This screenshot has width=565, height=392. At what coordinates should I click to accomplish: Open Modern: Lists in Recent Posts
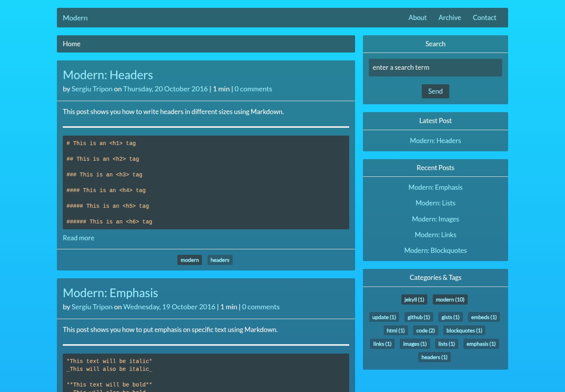point(435,203)
